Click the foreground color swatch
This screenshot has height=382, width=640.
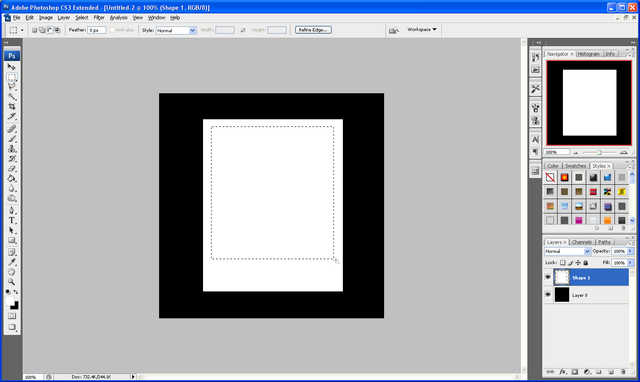click(9, 302)
